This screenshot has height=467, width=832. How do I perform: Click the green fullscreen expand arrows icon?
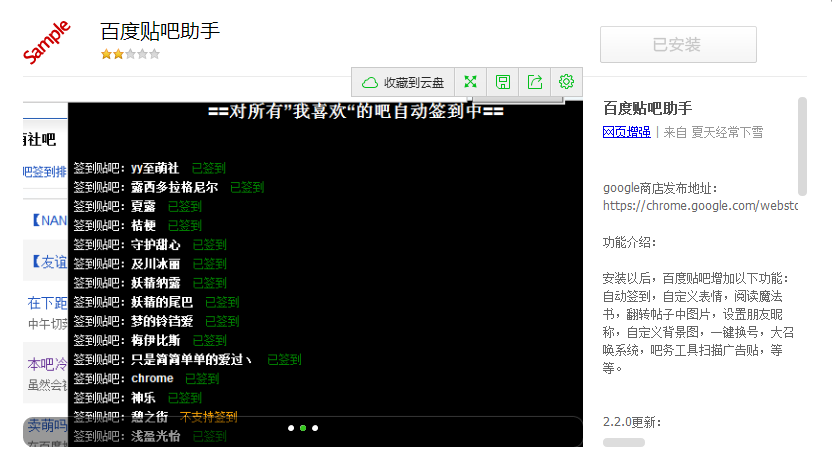470,82
